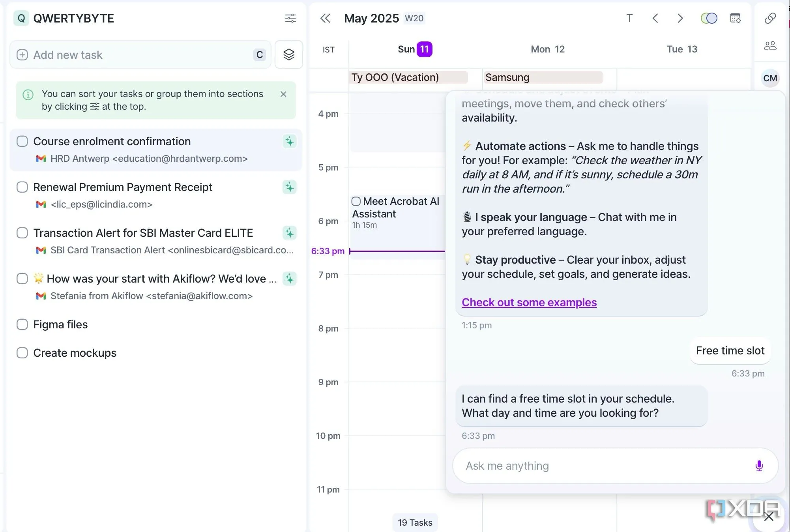Start voice input with the microphone icon
The height and width of the screenshot is (532, 790).
pyautogui.click(x=759, y=466)
